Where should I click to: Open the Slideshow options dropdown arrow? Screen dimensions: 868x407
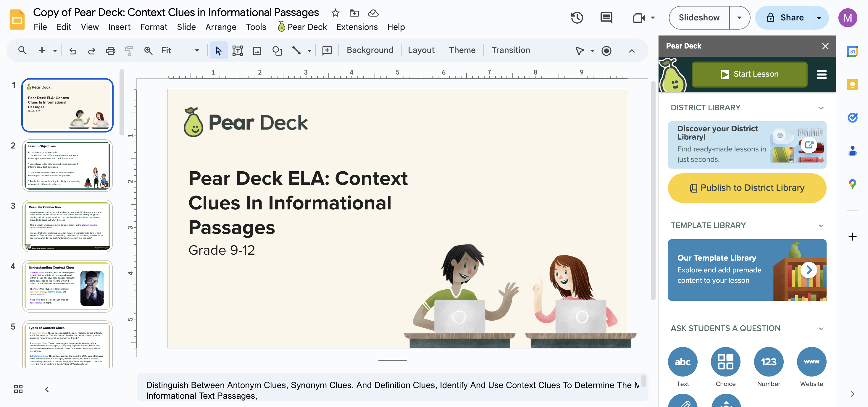739,17
